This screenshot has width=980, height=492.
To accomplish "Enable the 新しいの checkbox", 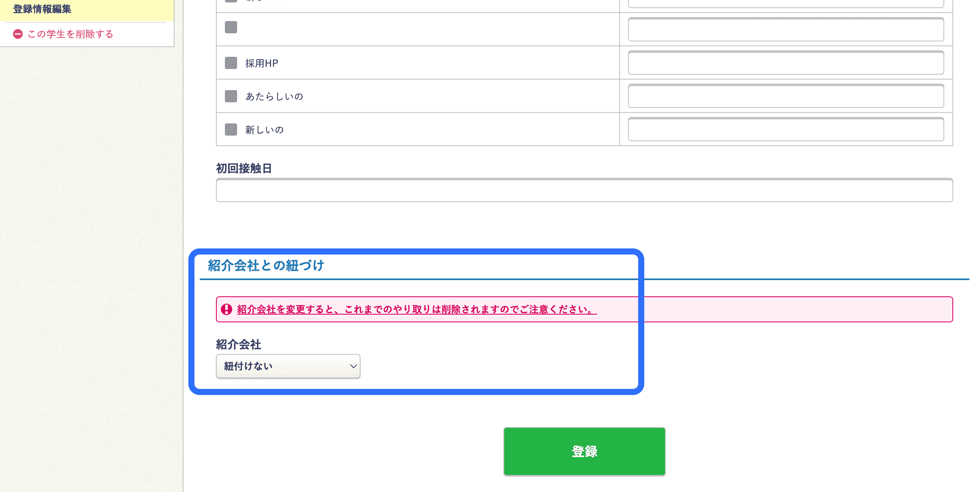I will [x=231, y=130].
